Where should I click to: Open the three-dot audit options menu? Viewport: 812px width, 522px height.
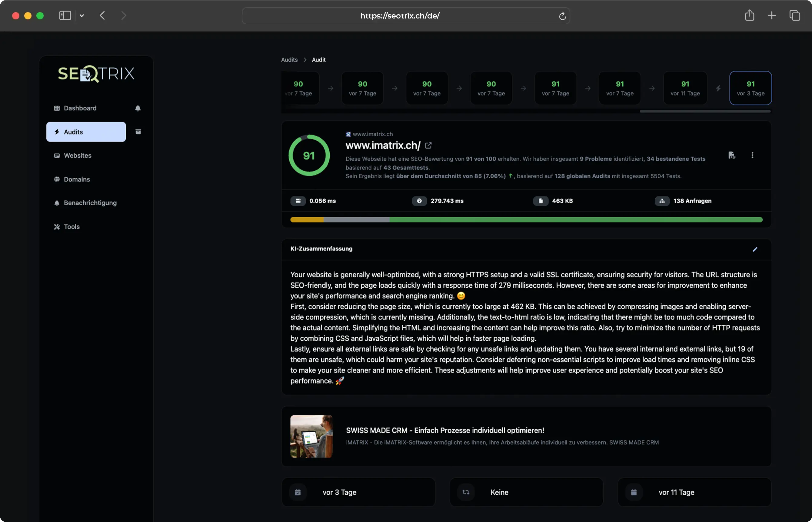752,155
